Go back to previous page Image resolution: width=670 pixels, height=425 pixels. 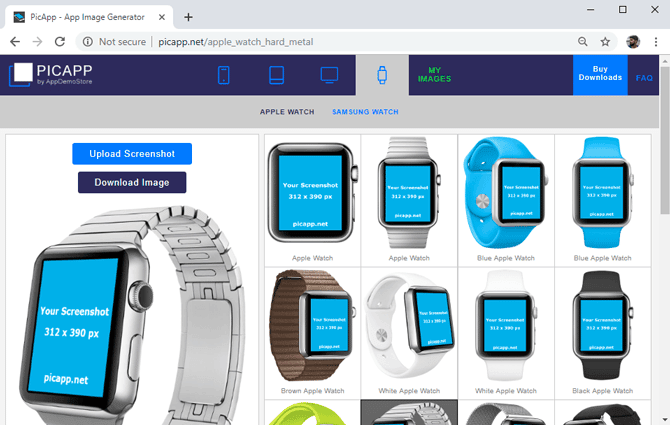pyautogui.click(x=15, y=42)
